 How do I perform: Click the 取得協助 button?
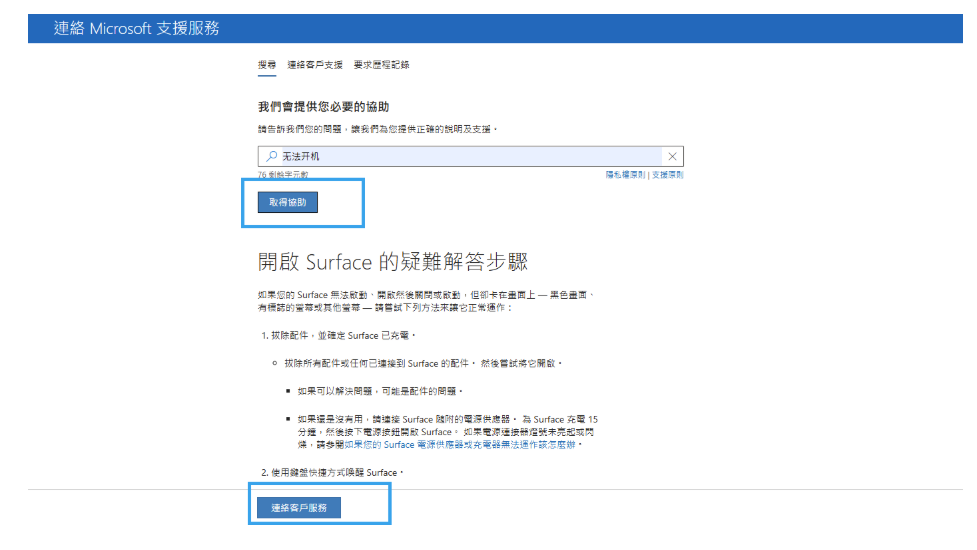point(288,202)
